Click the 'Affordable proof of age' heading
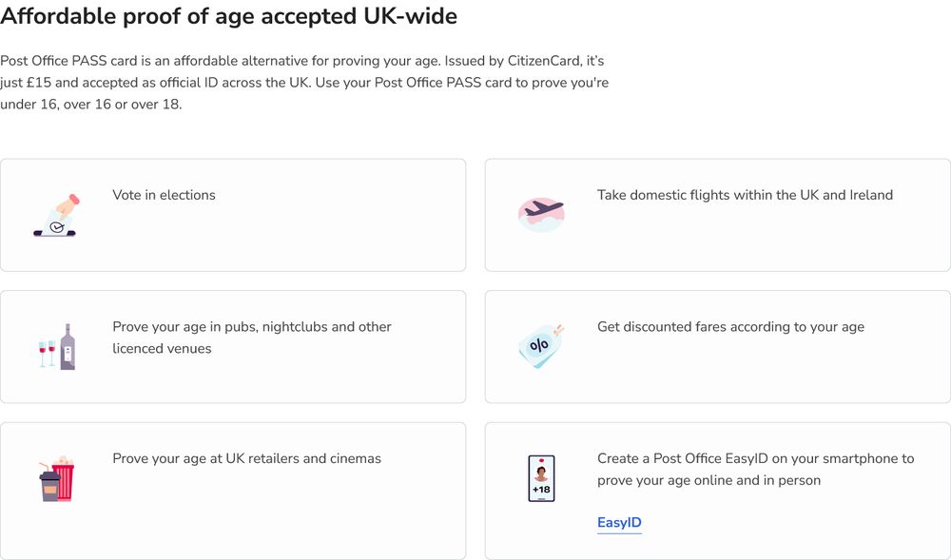The width and height of the screenshot is (951, 560). 228,16
